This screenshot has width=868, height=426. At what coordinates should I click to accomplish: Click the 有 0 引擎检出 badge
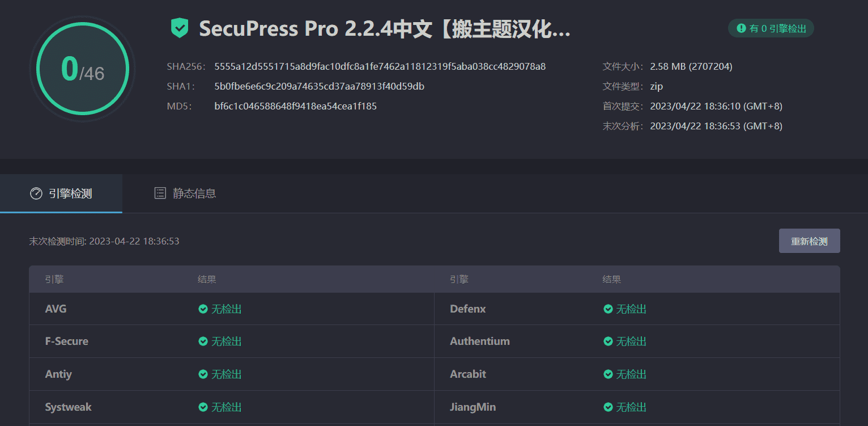pos(771,28)
